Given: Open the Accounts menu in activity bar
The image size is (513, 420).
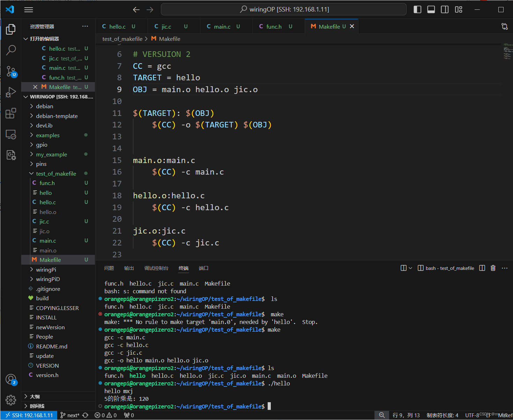Looking at the screenshot, I should tap(11, 379).
